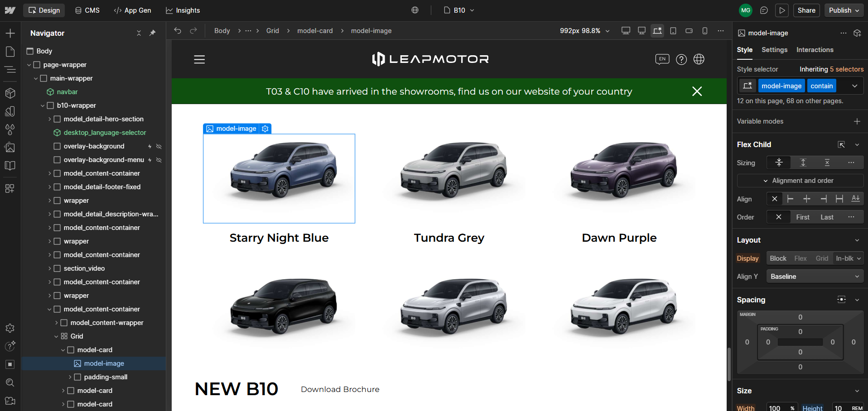Click the Redo arrow
The image size is (868, 411).
coord(193,30)
